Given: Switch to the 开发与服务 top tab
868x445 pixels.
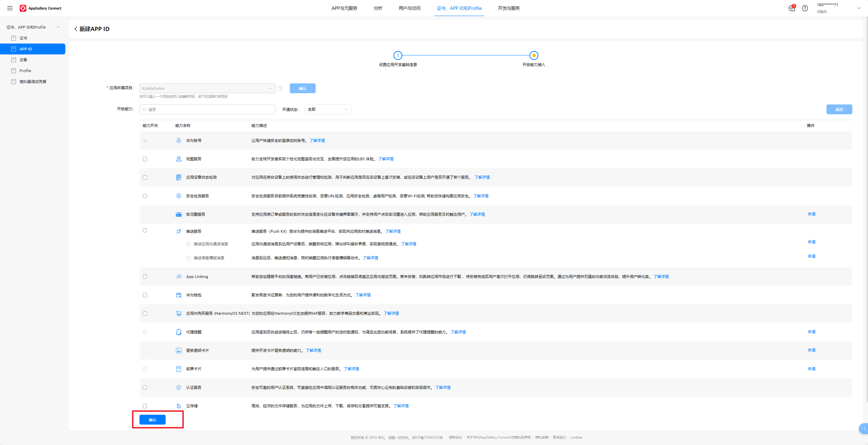Looking at the screenshot, I should 508,8.
